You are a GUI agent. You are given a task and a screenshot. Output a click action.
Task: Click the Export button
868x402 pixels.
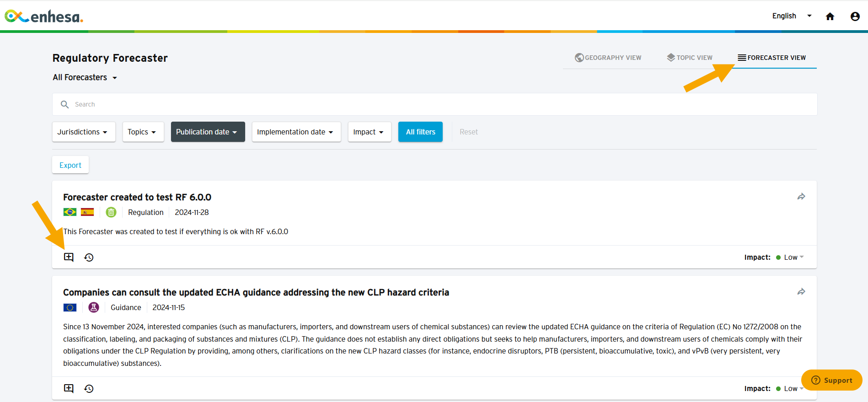(70, 165)
